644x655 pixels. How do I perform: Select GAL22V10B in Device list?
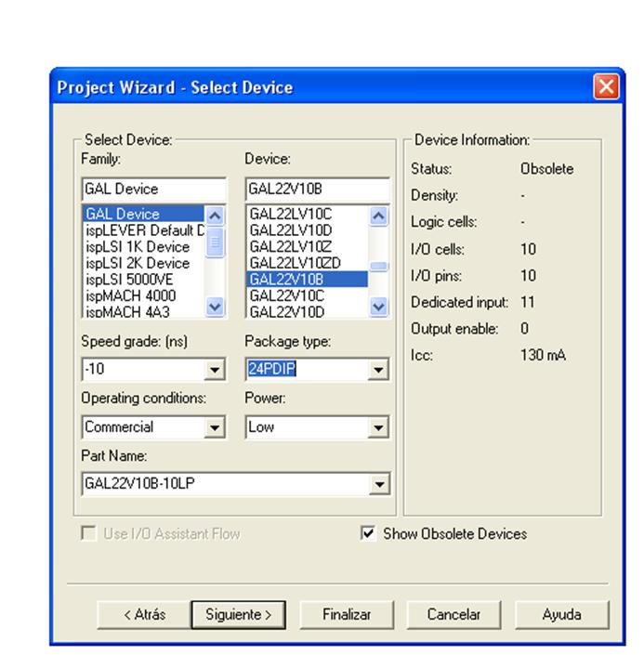pyautogui.click(x=308, y=280)
